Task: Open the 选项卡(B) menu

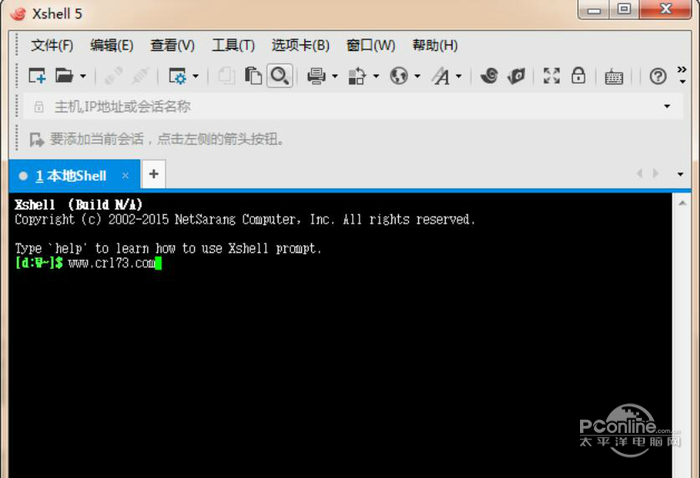Action: pyautogui.click(x=300, y=45)
